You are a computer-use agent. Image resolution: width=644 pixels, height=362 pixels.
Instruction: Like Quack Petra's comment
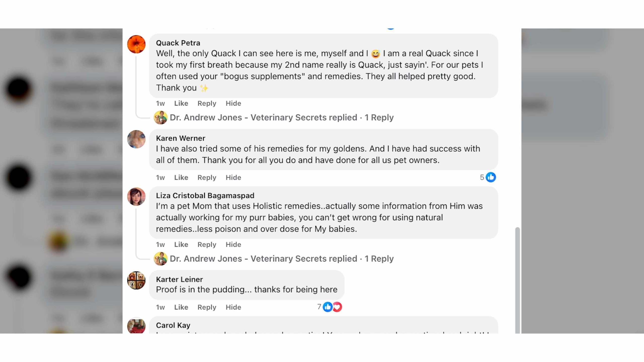click(181, 103)
